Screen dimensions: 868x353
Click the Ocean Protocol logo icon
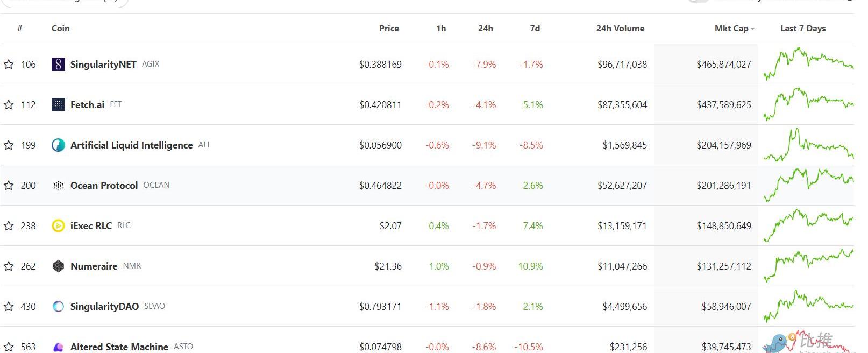tap(58, 186)
